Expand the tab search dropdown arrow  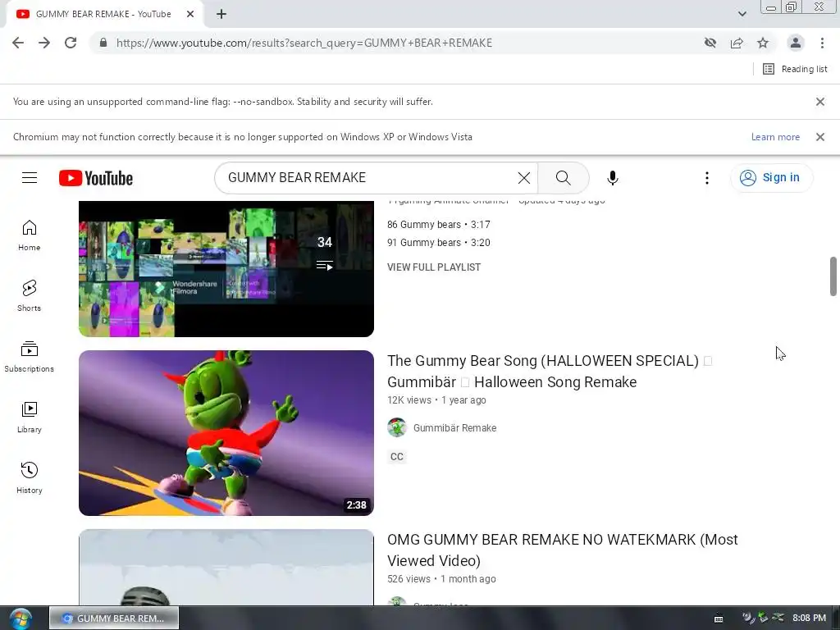(x=742, y=14)
